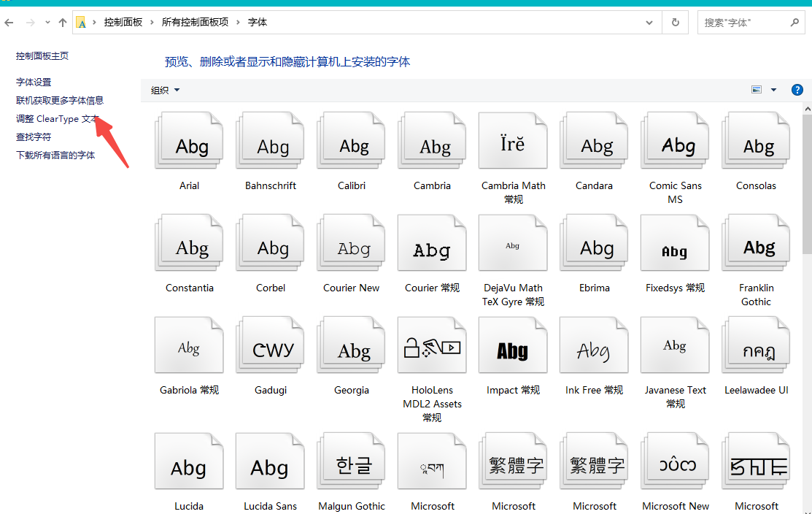The image size is (812, 514).
Task: Click the "Microsoft New" font name label
Action: click(x=676, y=506)
